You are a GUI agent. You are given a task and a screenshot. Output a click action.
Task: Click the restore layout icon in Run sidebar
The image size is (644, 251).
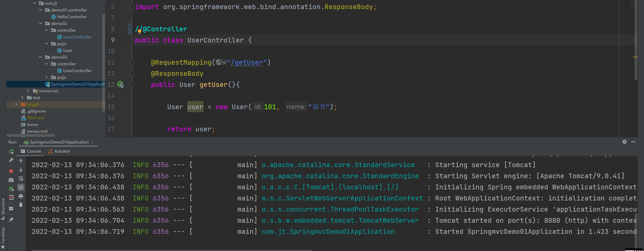(x=11, y=209)
